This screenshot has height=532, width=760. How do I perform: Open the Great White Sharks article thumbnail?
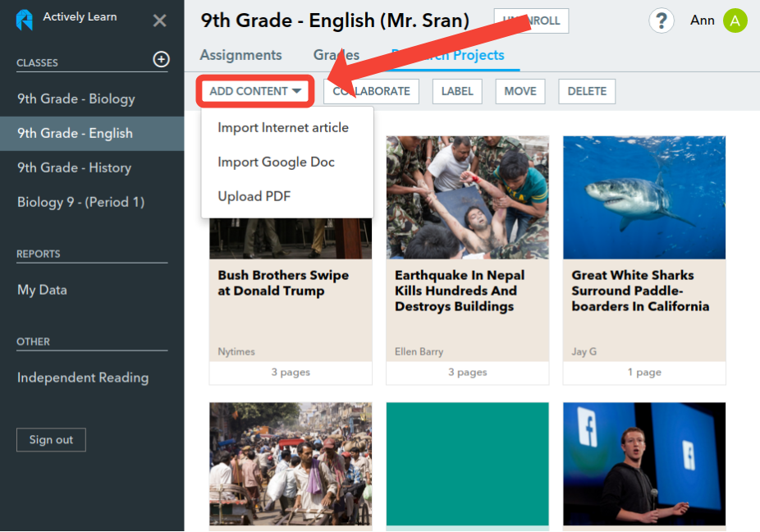pos(643,197)
